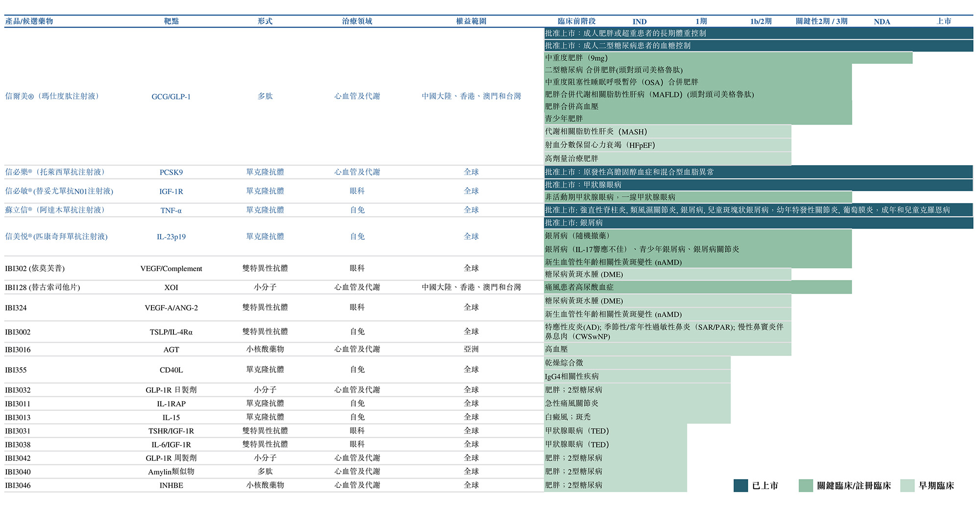Click the 批准上市: 銀屑病 bar
Viewport: 980px width, 508px height.
(x=759, y=223)
